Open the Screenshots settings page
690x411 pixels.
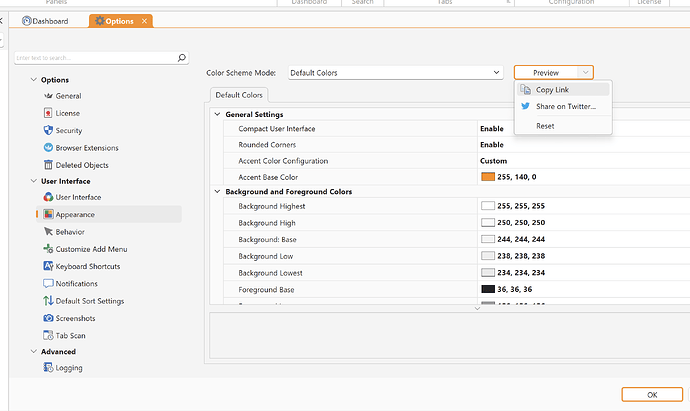pos(75,318)
